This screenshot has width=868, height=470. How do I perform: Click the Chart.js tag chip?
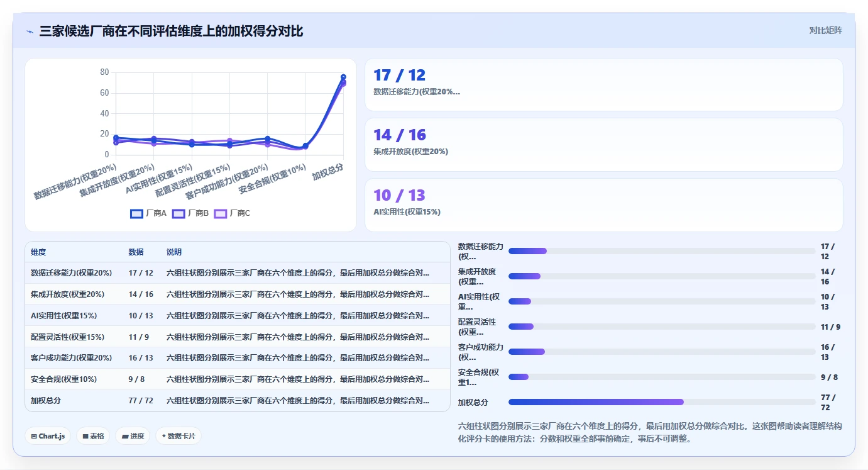(x=48, y=436)
